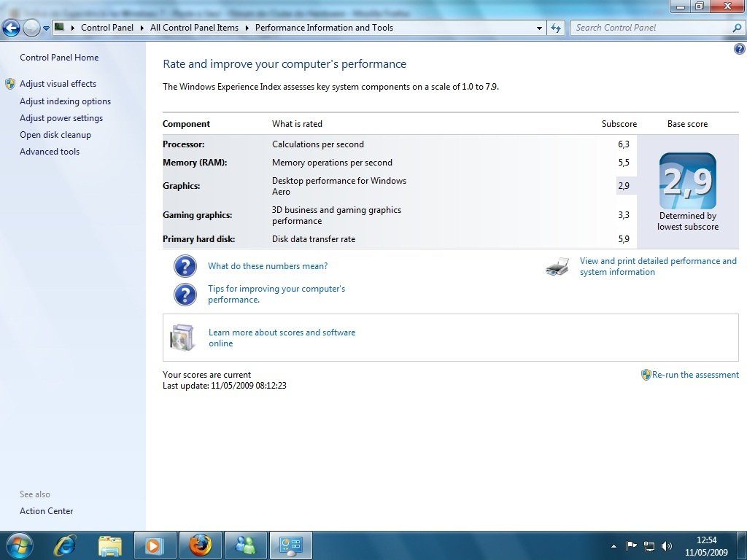Image resolution: width=747 pixels, height=560 pixels.
Task: Open the recent pages dropdown arrow
Action: click(x=46, y=28)
